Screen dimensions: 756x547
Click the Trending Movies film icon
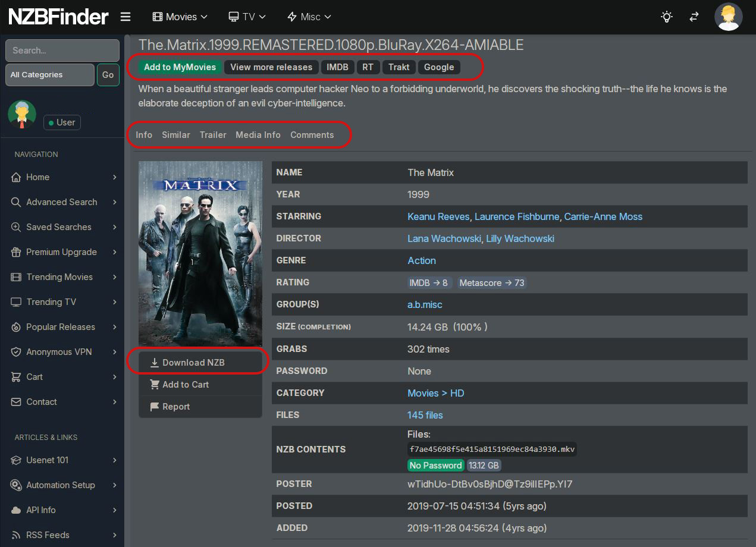pyautogui.click(x=16, y=277)
